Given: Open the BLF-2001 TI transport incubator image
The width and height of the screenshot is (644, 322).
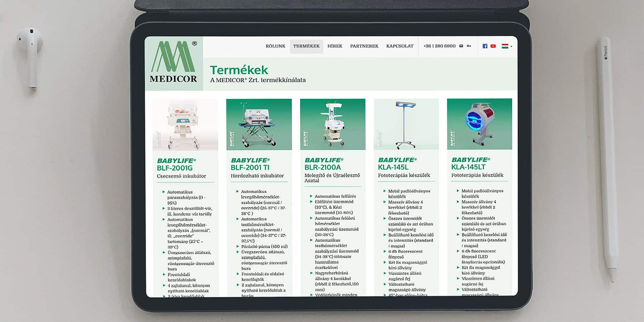Looking at the screenshot, I should pyautogui.click(x=259, y=124).
